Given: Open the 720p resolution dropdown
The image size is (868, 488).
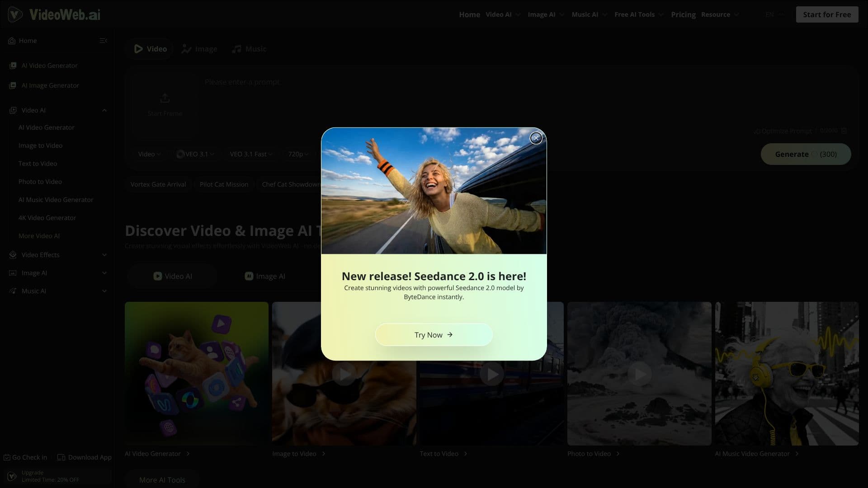Looking at the screenshot, I should pyautogui.click(x=298, y=154).
